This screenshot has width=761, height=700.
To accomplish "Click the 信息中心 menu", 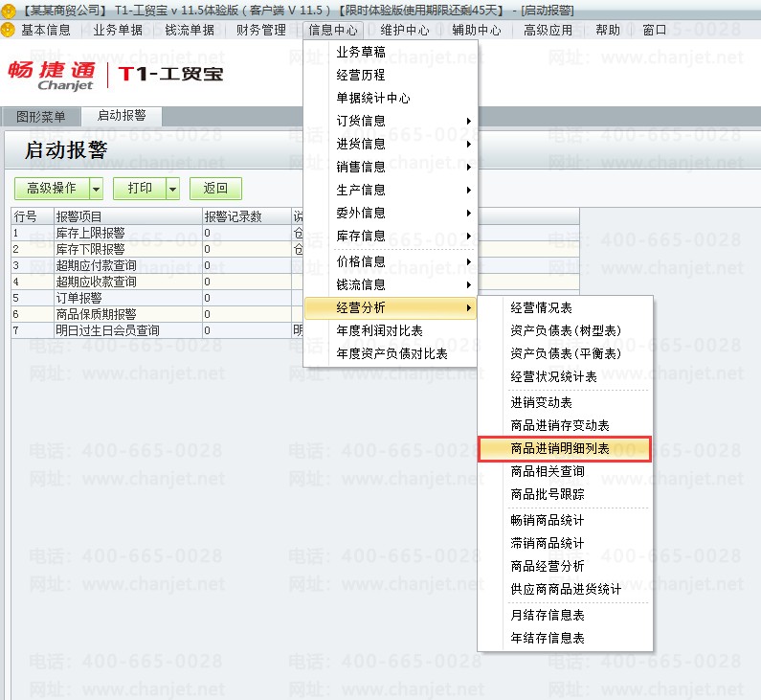I will click(x=333, y=30).
